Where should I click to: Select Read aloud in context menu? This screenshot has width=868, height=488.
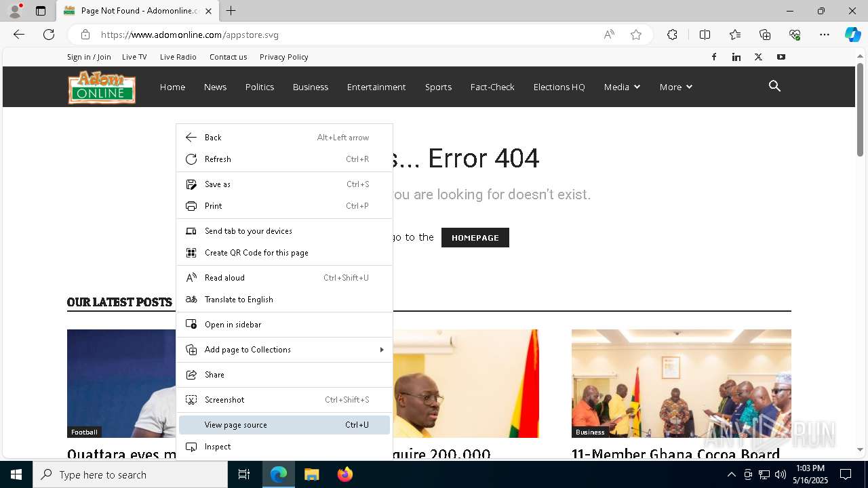tap(284, 278)
